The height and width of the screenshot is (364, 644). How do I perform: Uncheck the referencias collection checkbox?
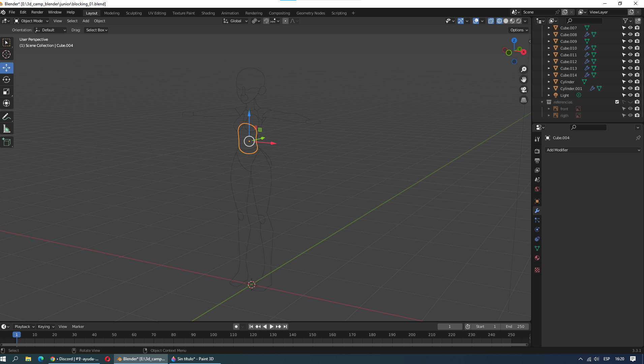click(x=617, y=102)
